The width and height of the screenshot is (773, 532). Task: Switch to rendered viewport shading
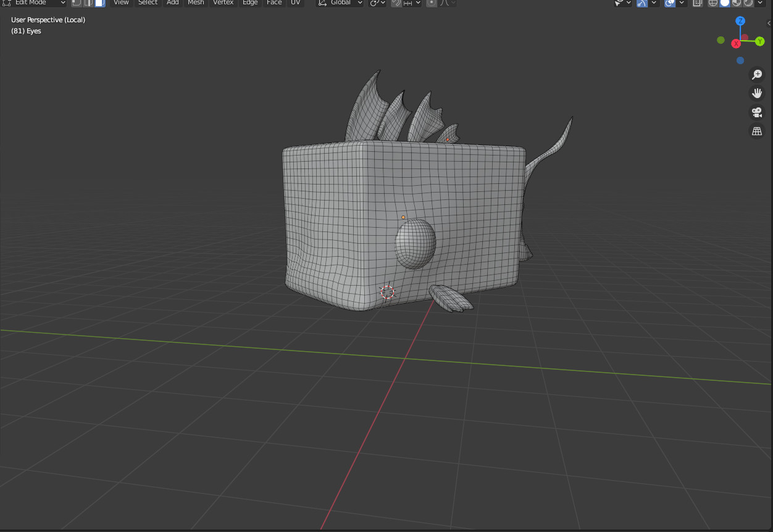coord(748,2)
